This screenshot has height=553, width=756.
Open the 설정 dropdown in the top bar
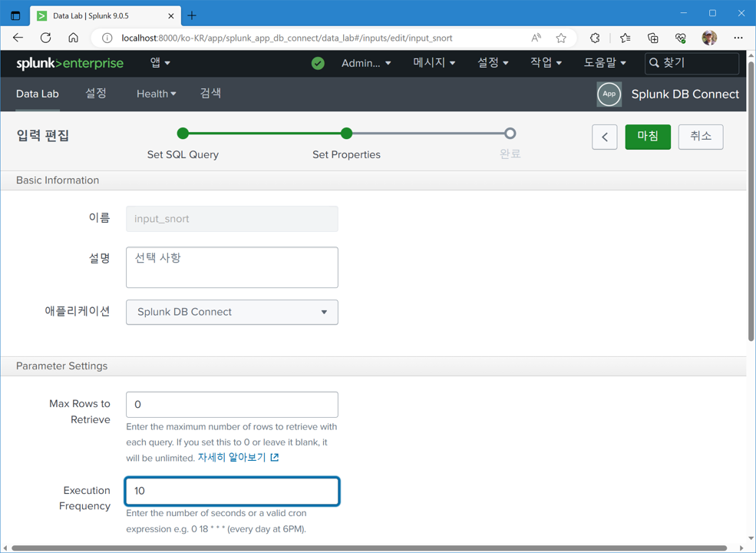tap(493, 63)
